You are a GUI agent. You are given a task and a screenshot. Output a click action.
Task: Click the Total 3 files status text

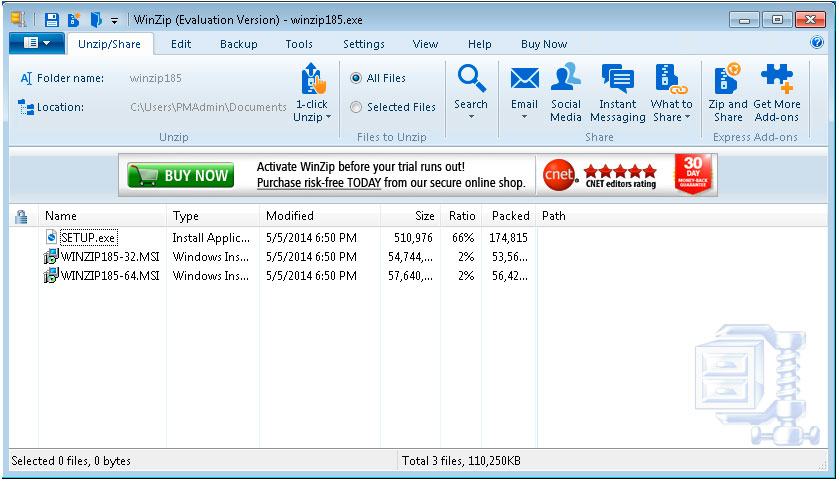[461, 461]
